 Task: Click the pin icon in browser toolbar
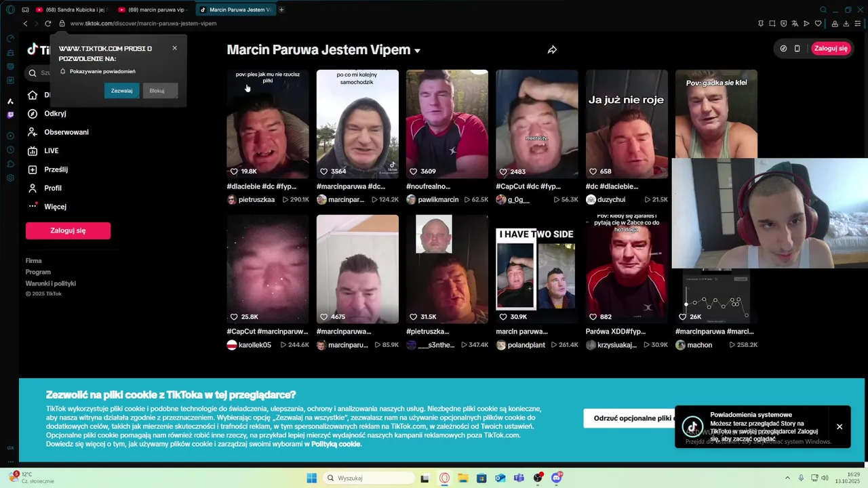pyautogui.click(x=760, y=23)
